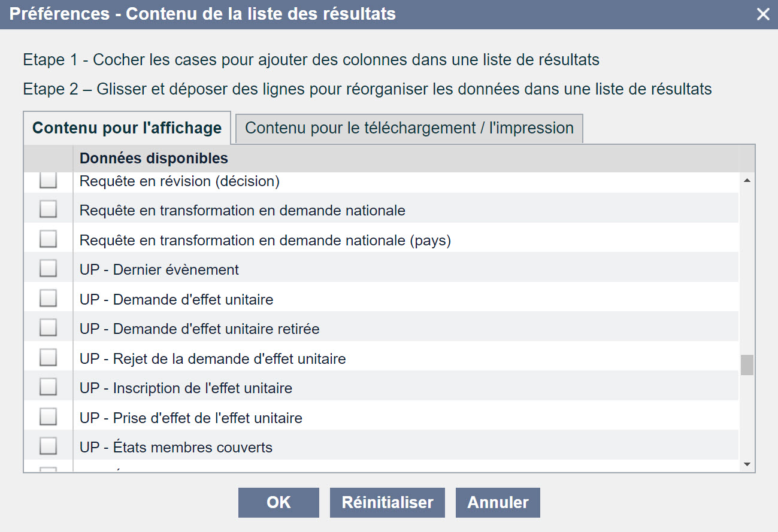778x532 pixels.
Task: Click the Annuler button
Action: point(498,503)
